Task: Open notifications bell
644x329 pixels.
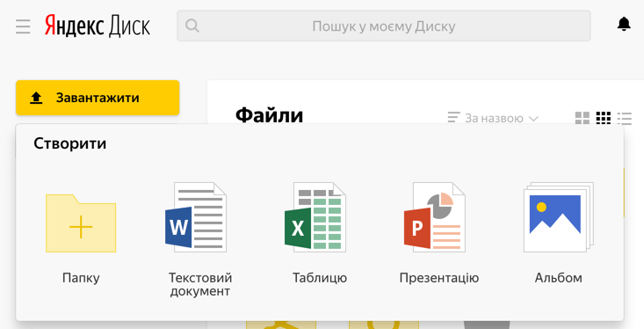Action: (624, 25)
